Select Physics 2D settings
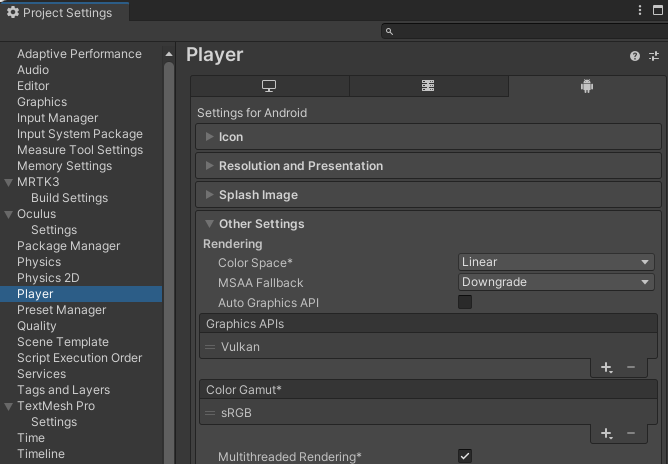This screenshot has width=668, height=464. coord(48,278)
